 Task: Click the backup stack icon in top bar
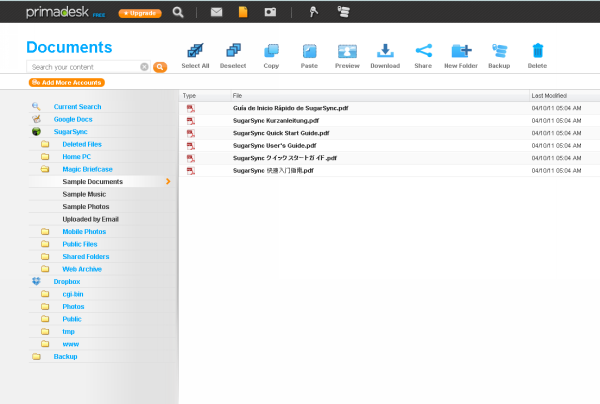click(344, 12)
